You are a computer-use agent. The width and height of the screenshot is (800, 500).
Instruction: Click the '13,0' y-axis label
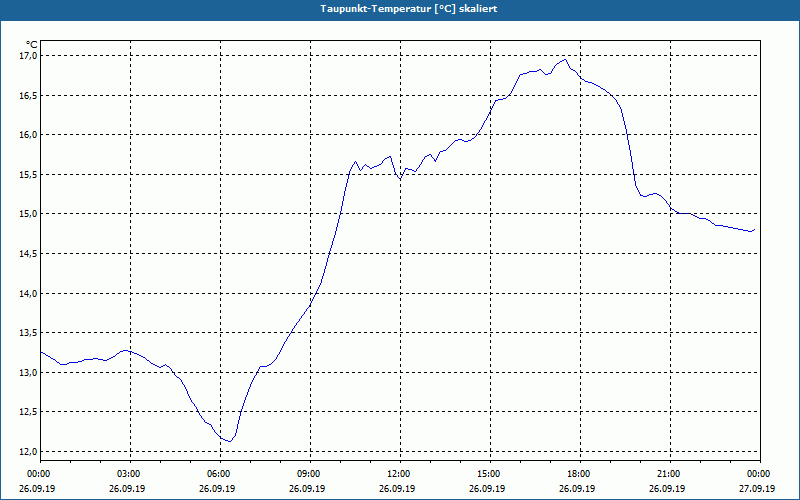pyautogui.click(x=28, y=372)
